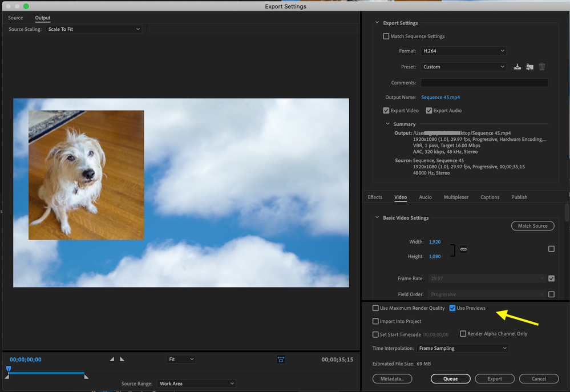Image resolution: width=570 pixels, height=392 pixels.
Task: Click the Match Source button
Action: coord(532,225)
